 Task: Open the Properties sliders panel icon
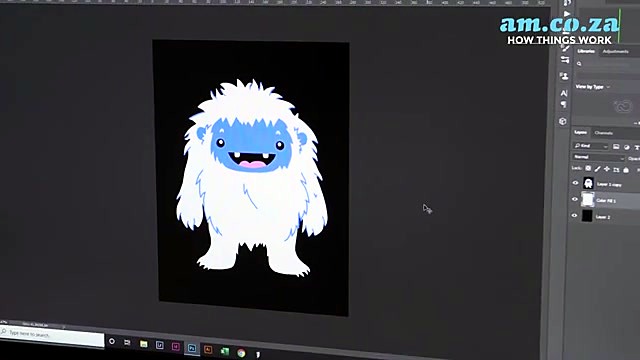[565, 60]
